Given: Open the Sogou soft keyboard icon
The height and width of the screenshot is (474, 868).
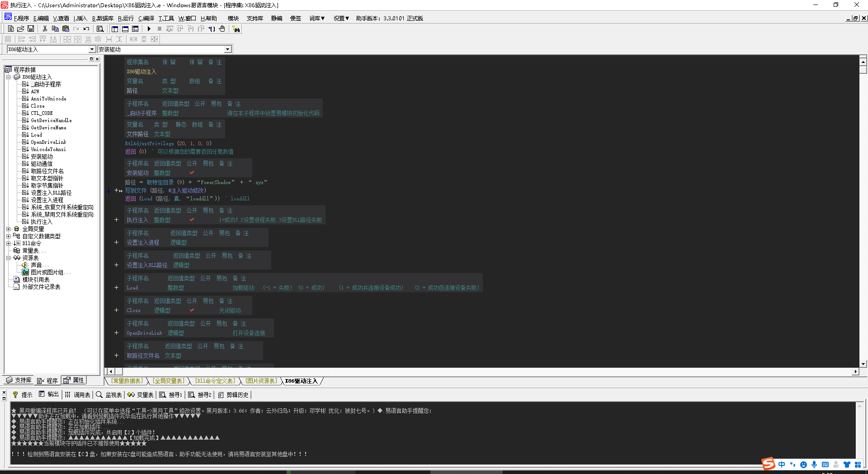Looking at the screenshot, I should click(x=825, y=465).
